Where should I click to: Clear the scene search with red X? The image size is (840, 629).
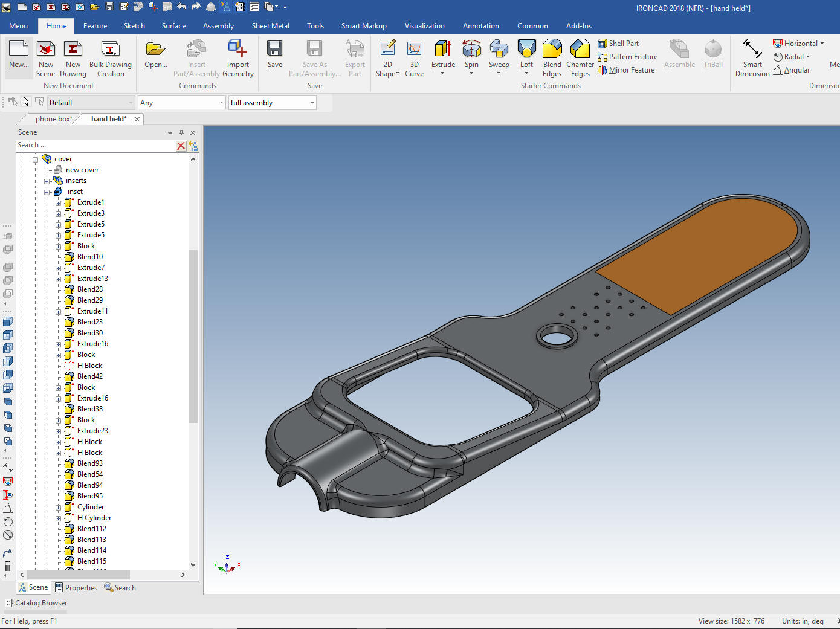181,146
